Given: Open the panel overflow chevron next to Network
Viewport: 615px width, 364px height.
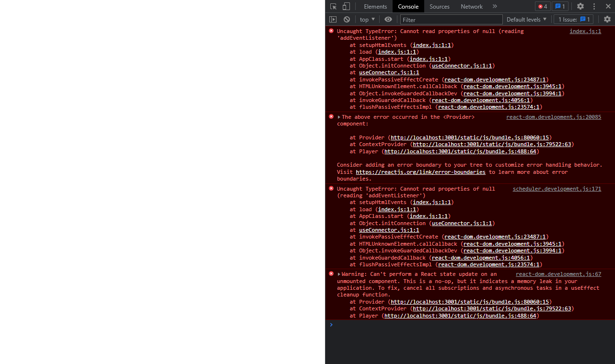Looking at the screenshot, I should pos(494,6).
